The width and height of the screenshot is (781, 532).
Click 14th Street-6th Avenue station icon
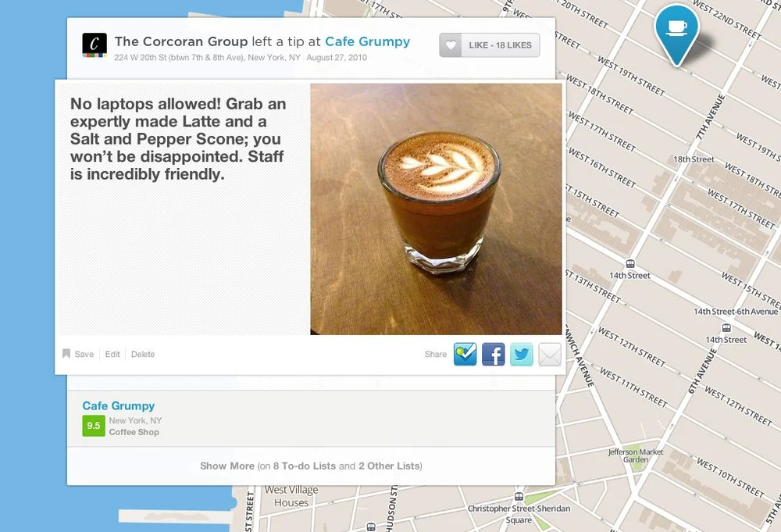(726, 328)
